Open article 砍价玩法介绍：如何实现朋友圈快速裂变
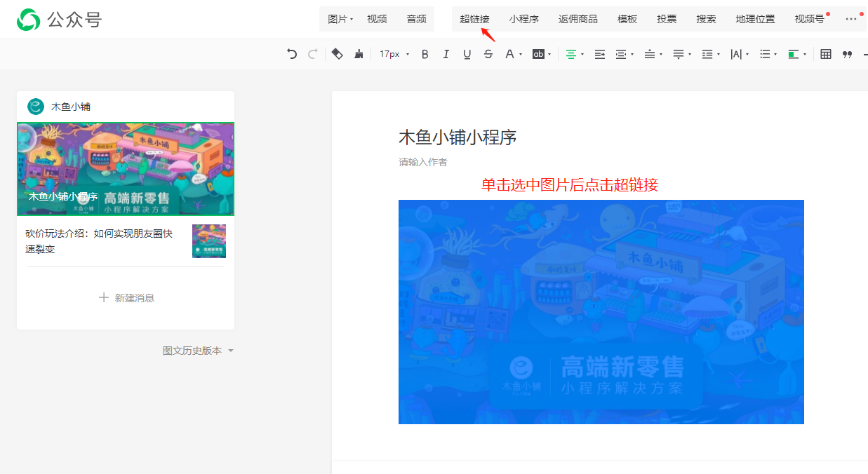This screenshot has height=474, width=868. tap(99, 241)
